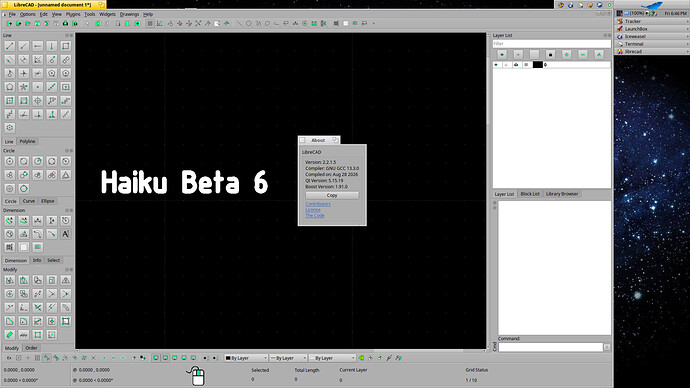Toggle Exclusive Snap 'Ex' button

tap(9, 358)
